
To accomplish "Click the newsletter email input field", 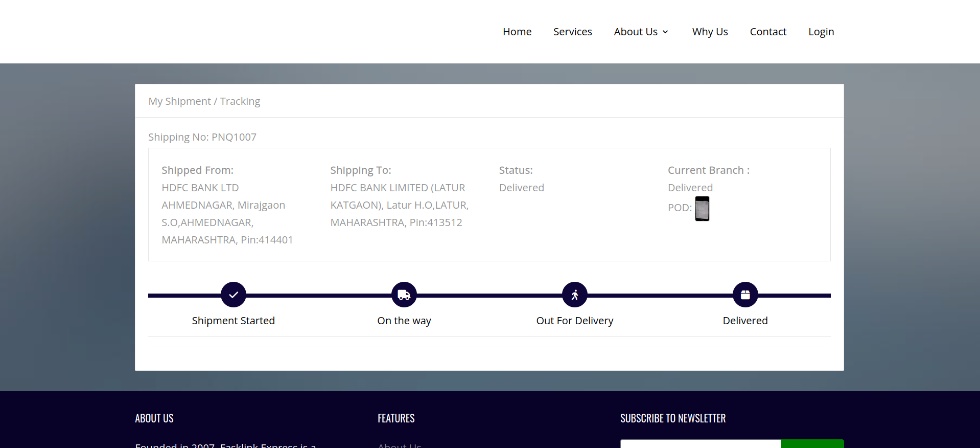I will (x=701, y=444).
